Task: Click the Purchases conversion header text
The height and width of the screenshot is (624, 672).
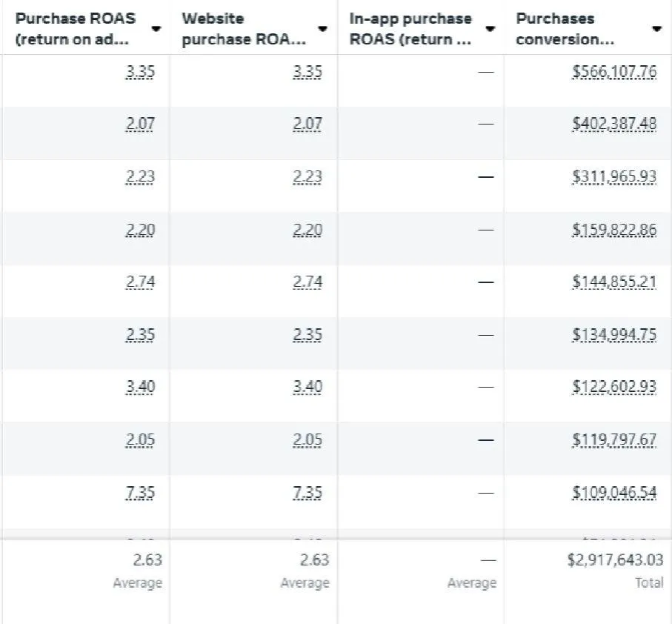Action: [565, 29]
